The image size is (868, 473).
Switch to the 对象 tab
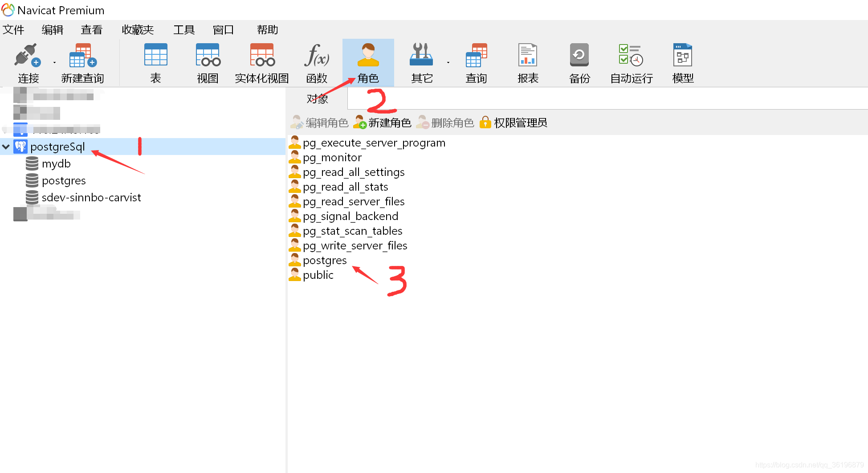[x=317, y=99]
